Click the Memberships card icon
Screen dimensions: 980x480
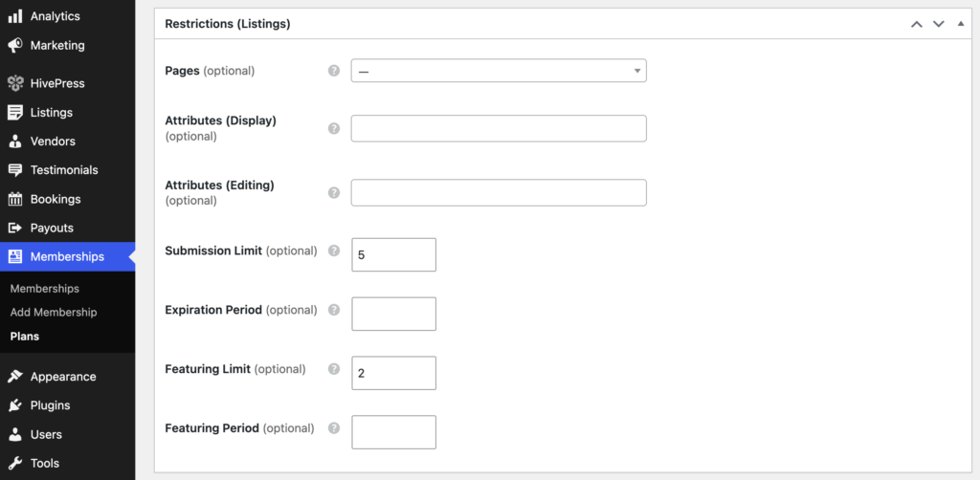pos(15,256)
